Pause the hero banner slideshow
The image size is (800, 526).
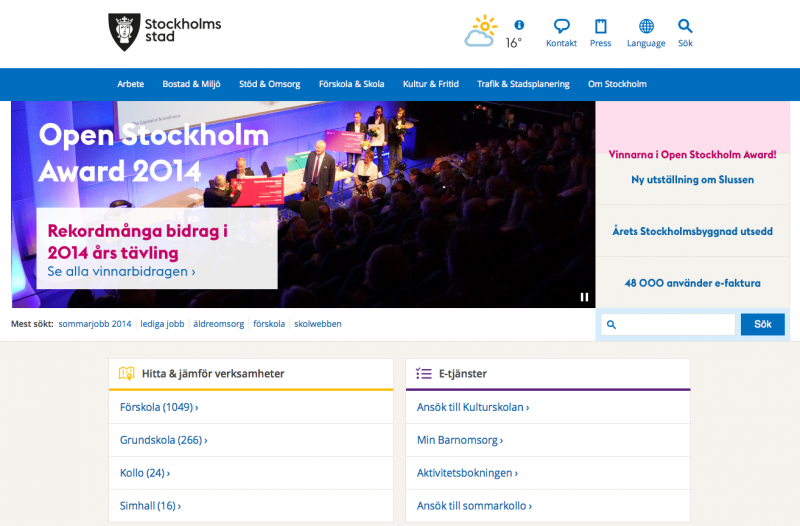coord(585,296)
